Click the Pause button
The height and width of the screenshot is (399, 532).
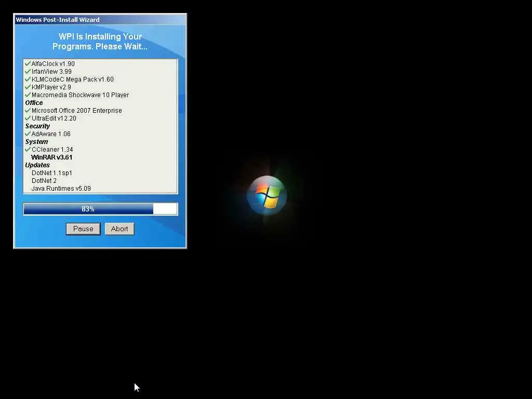click(x=83, y=229)
